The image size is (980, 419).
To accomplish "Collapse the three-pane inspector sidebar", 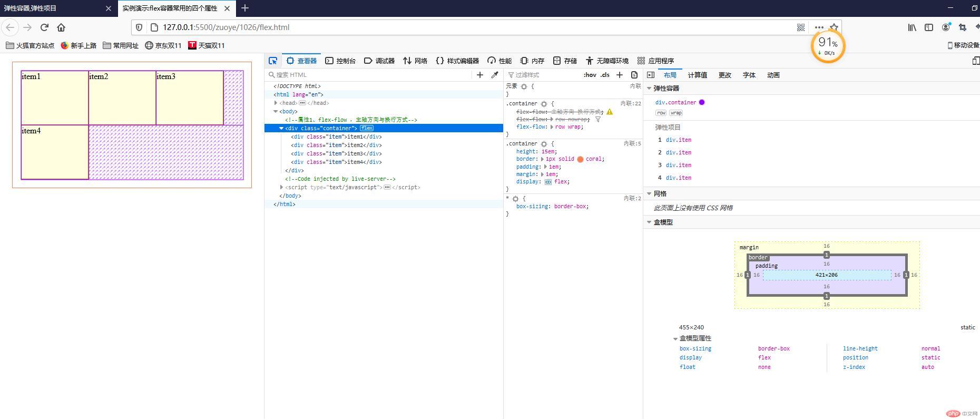I will click(651, 75).
